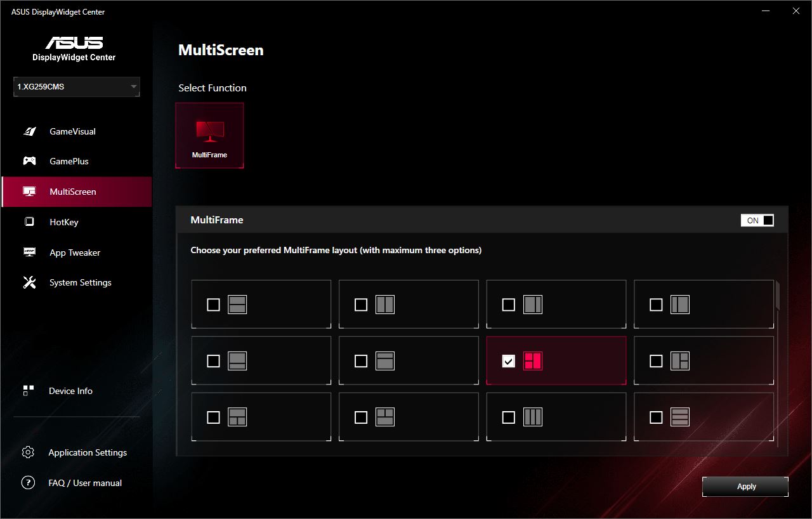
Task: Click the wide-left narrow-right columns layout icon
Action: coord(533,305)
